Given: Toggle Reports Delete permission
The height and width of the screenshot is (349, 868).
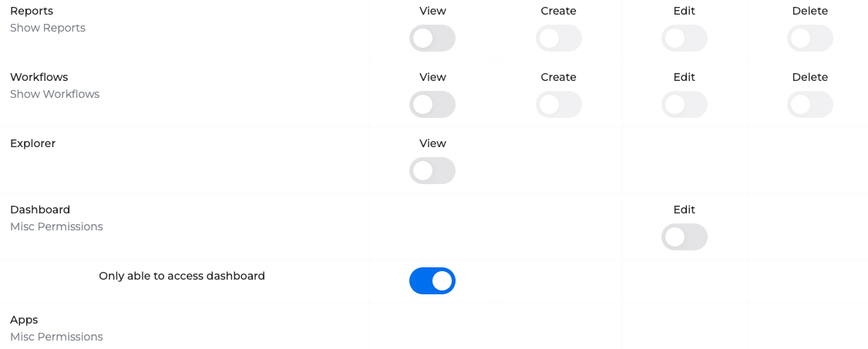Looking at the screenshot, I should coord(810,39).
